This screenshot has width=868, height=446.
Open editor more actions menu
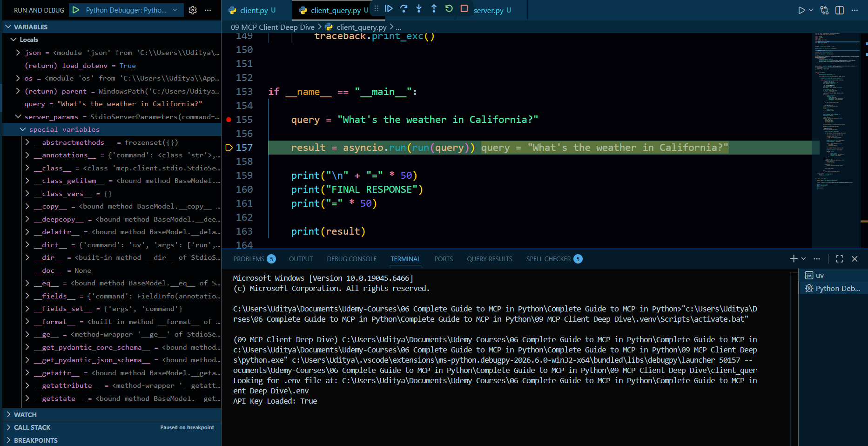point(855,10)
